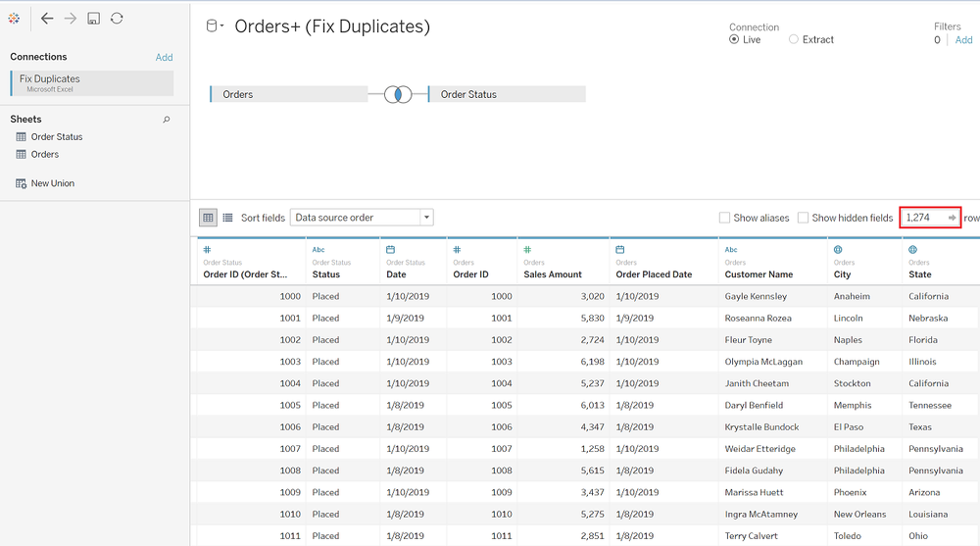Click the New Union item
This screenshot has height=546, width=980.
(x=53, y=183)
